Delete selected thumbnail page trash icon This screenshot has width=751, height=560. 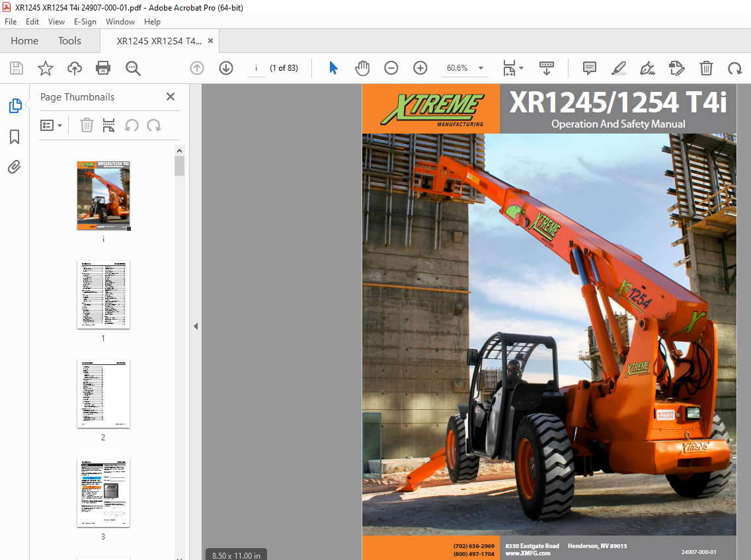[x=87, y=126]
